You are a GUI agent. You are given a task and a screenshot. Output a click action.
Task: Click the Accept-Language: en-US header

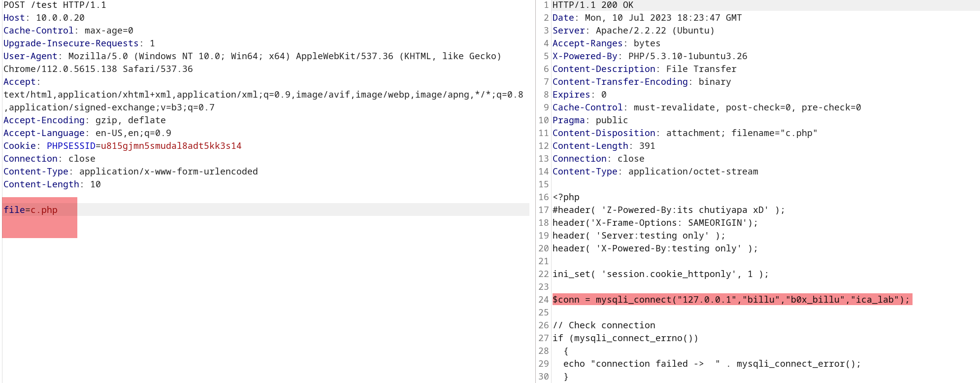[87, 133]
